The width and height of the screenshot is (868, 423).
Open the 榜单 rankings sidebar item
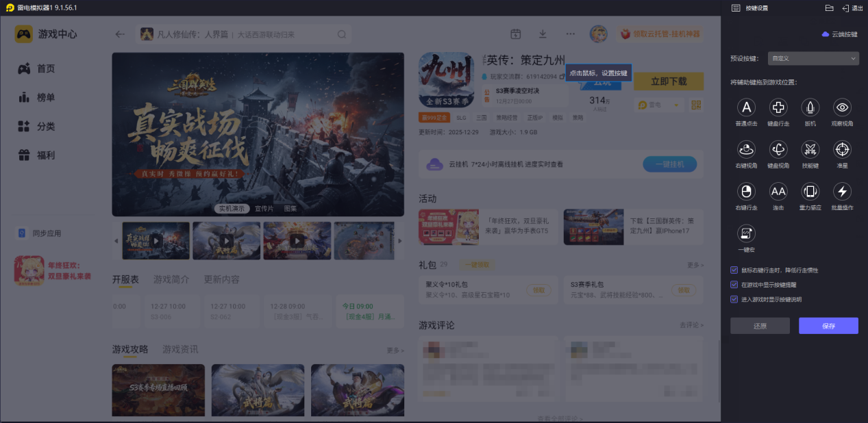(x=37, y=98)
